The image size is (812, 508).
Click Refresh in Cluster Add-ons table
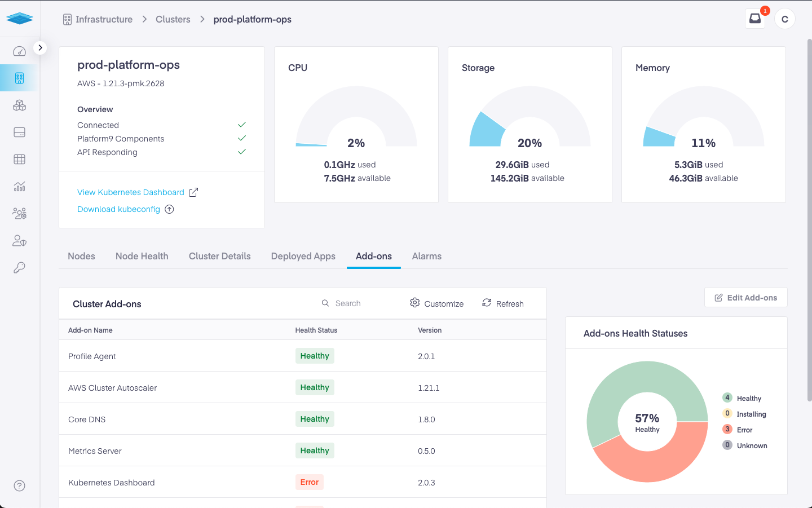click(x=502, y=303)
